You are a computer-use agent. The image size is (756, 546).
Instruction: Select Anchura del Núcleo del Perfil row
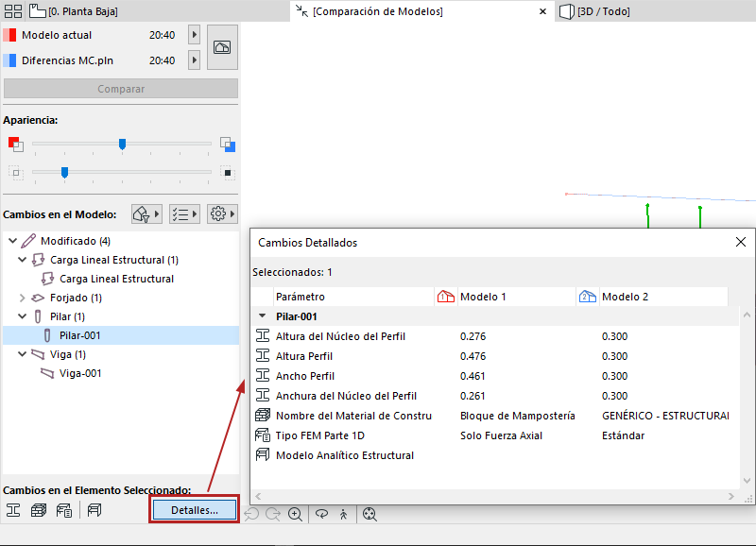click(x=494, y=396)
